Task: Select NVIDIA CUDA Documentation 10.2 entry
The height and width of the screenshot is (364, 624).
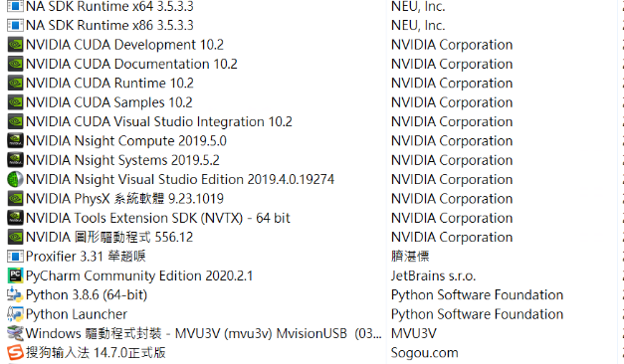Action: pos(131,64)
